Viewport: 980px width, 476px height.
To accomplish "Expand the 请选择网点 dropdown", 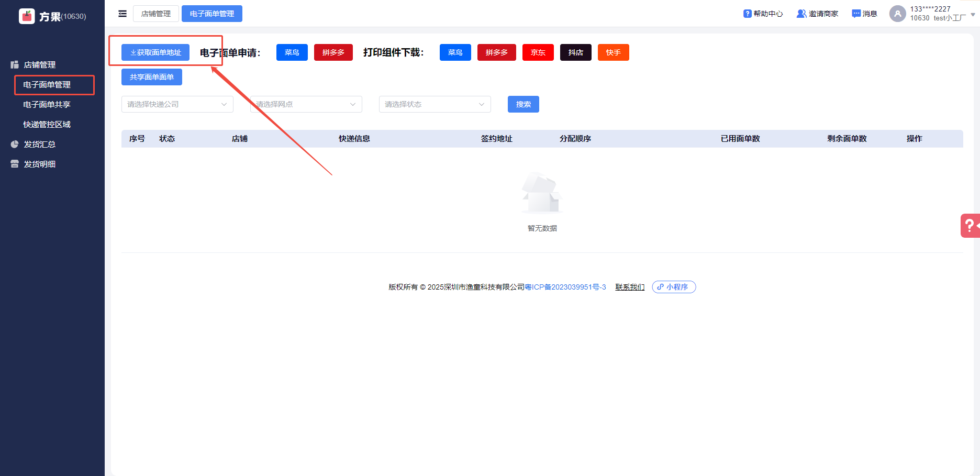I will coord(306,104).
